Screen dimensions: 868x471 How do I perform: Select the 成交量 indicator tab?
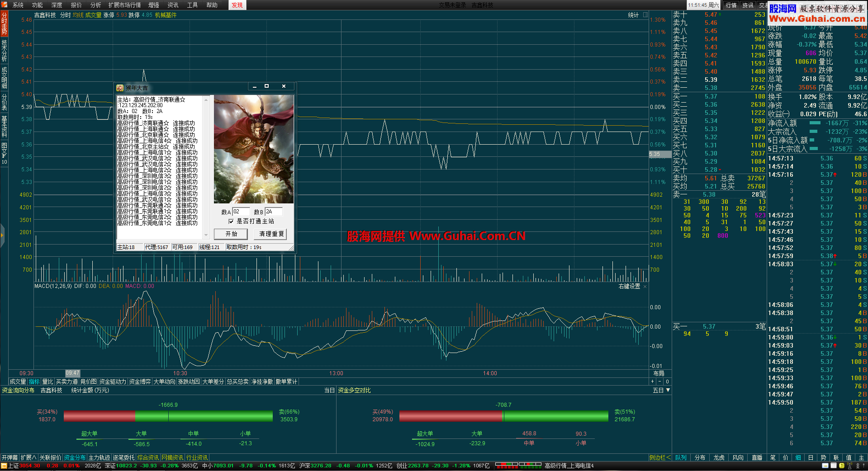pos(18,382)
